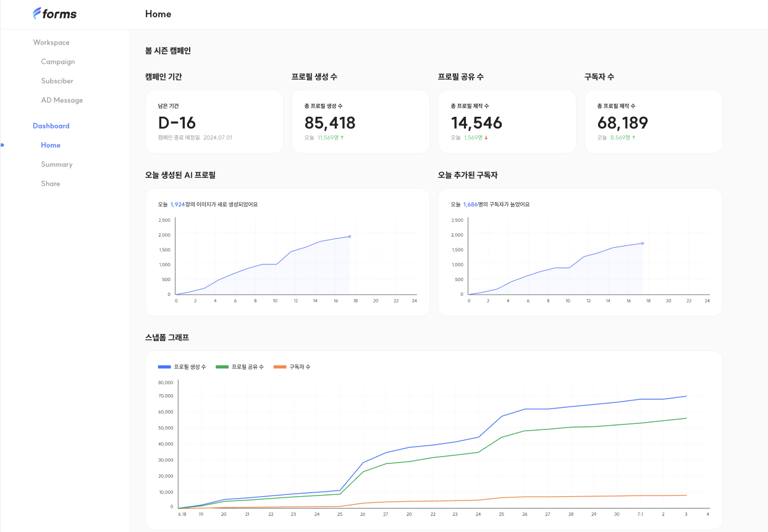
Task: Select Summary under Dashboard
Action: click(57, 164)
